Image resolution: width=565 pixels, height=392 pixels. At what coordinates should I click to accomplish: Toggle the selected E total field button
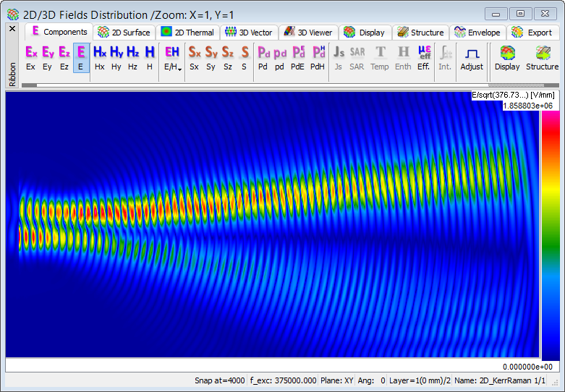[81, 57]
